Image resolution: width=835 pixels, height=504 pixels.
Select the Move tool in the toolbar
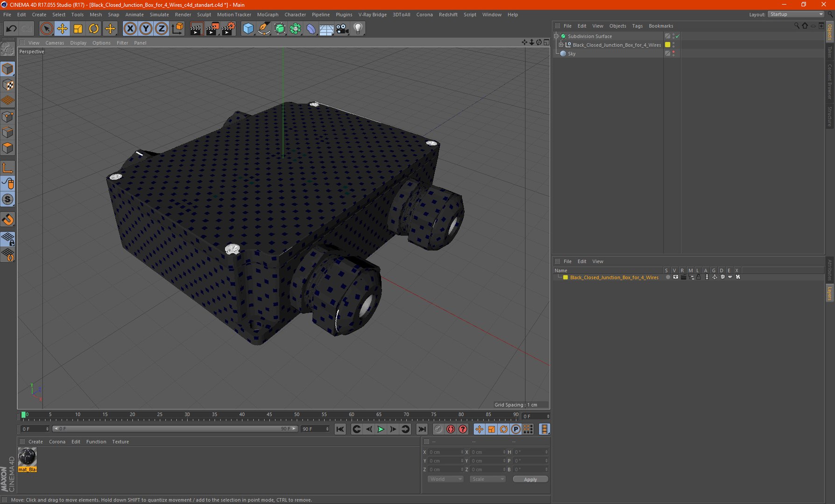click(62, 29)
